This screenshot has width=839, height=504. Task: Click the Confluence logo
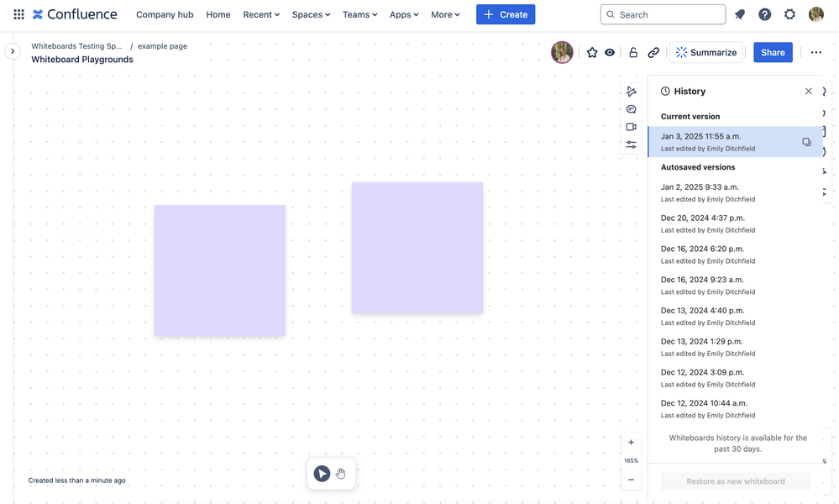click(75, 14)
